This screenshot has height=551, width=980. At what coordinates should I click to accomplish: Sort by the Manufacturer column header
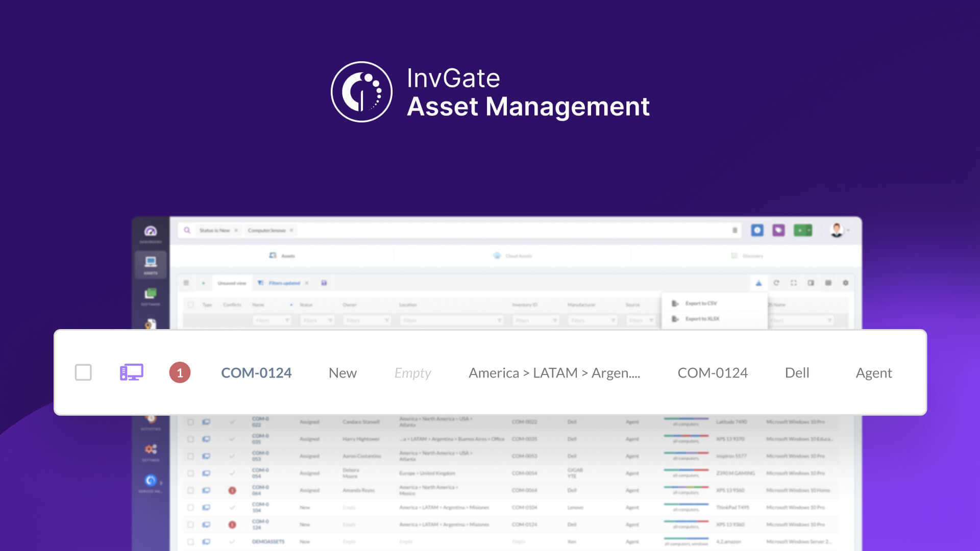(x=581, y=305)
